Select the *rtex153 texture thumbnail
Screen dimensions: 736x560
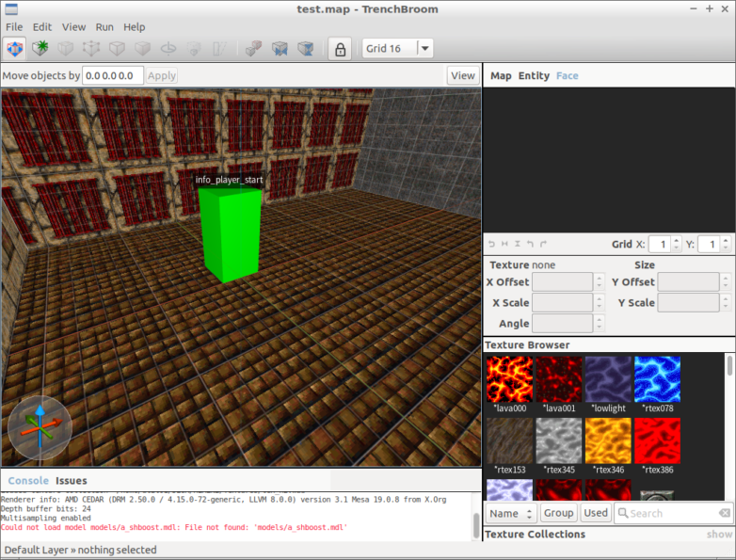(510, 440)
